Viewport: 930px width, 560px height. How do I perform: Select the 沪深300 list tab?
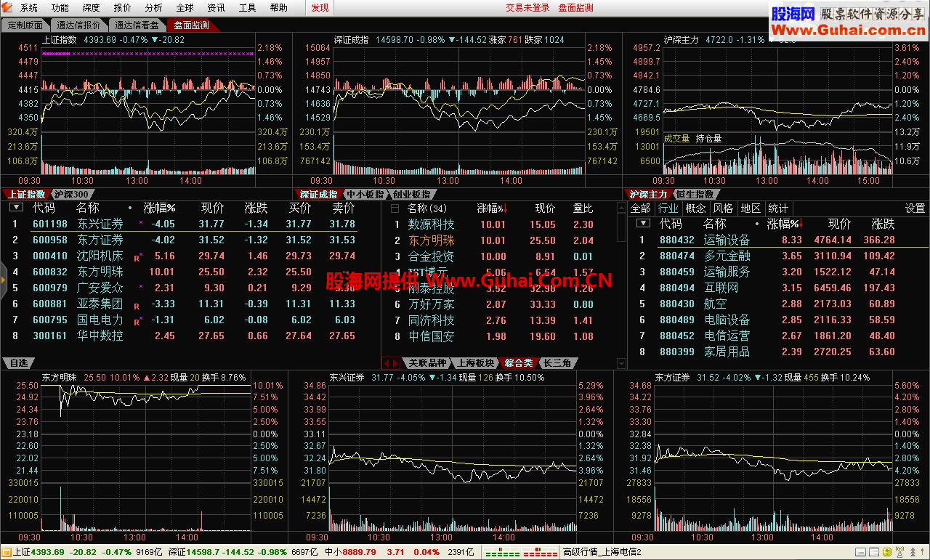click(72, 195)
